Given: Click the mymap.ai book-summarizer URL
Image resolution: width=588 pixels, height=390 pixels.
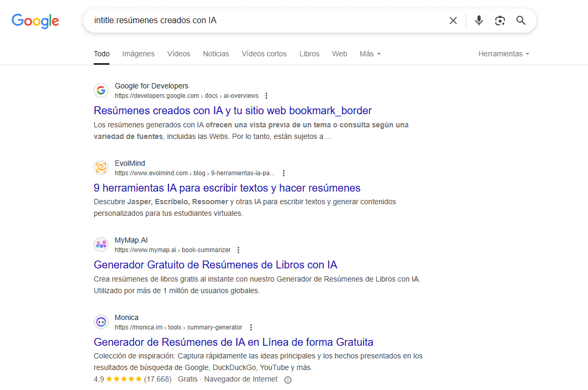Looking at the screenshot, I should 173,250.
